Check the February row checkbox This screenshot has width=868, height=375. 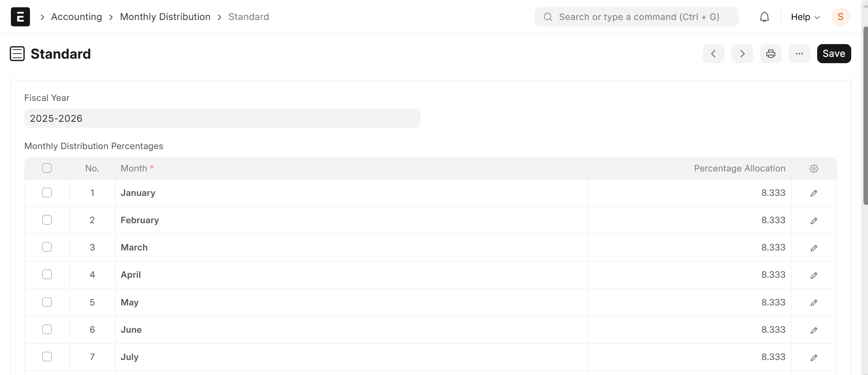47,220
